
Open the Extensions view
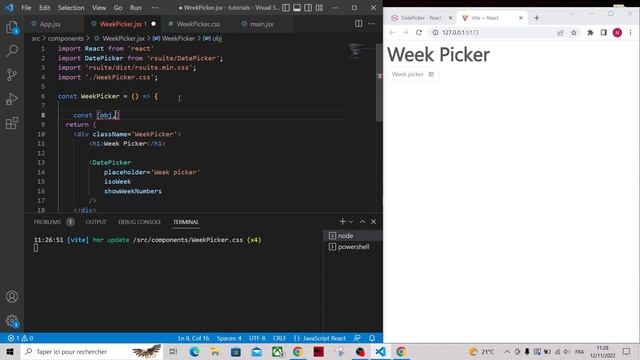coord(12,123)
